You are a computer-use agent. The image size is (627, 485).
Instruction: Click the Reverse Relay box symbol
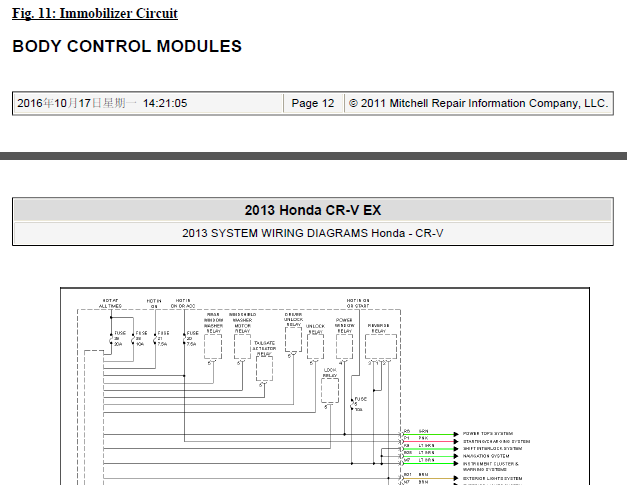[x=381, y=347]
